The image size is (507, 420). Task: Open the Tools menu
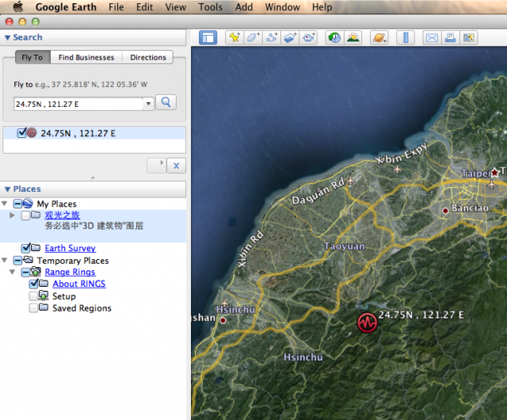click(211, 7)
